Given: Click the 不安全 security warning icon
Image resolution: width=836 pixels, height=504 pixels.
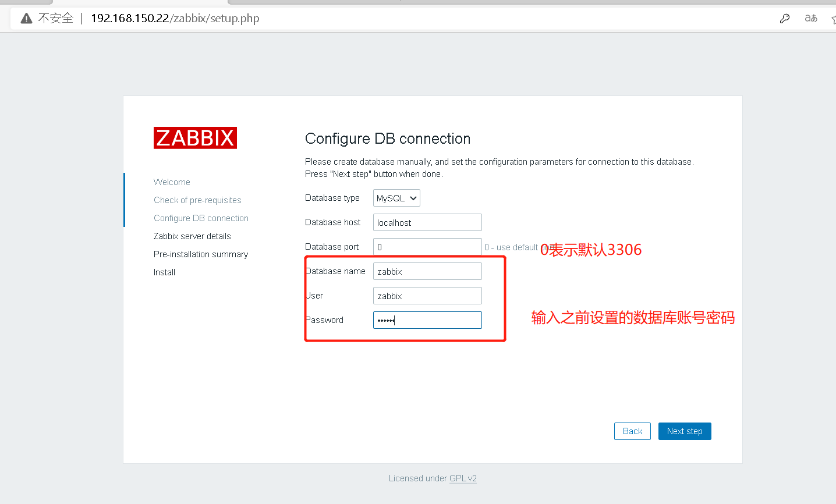Looking at the screenshot, I should (26, 18).
